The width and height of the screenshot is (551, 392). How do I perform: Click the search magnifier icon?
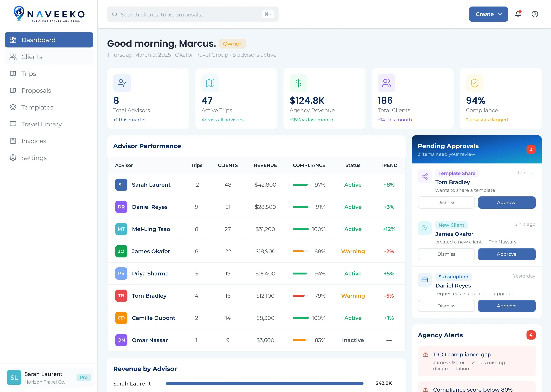coord(115,14)
